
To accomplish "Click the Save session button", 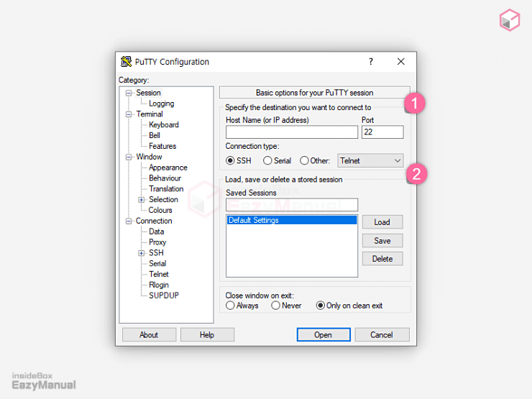I will click(382, 241).
